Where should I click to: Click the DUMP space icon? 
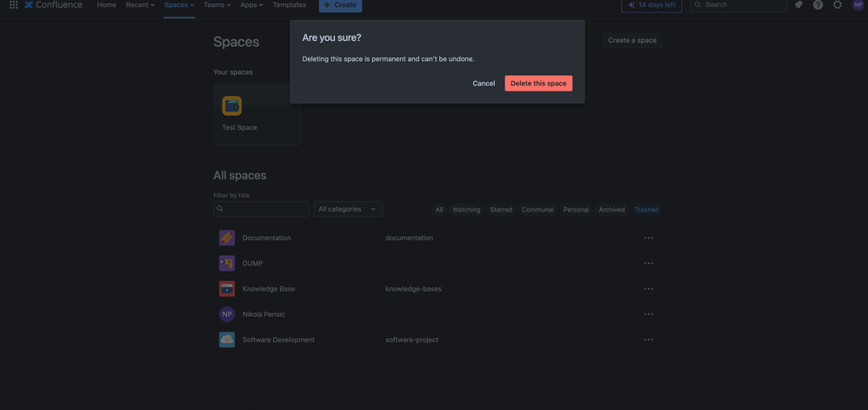click(227, 263)
